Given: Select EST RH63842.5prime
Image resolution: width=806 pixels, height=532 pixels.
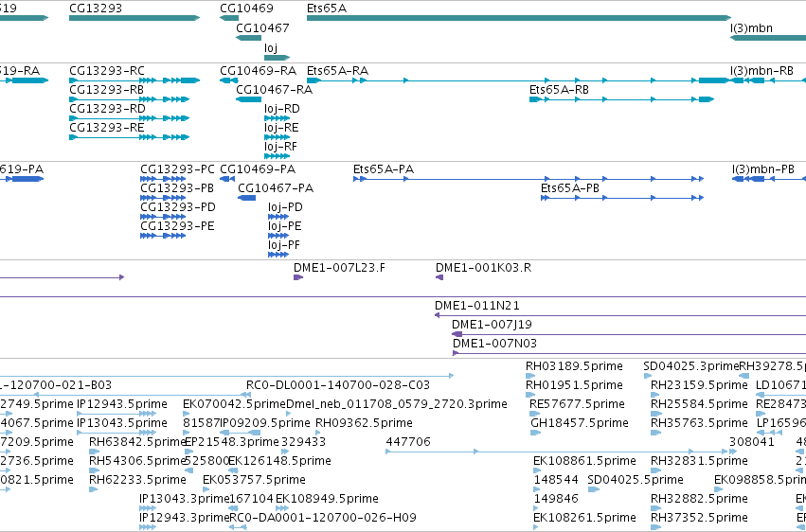Looking at the screenshot, I should [x=137, y=442].
